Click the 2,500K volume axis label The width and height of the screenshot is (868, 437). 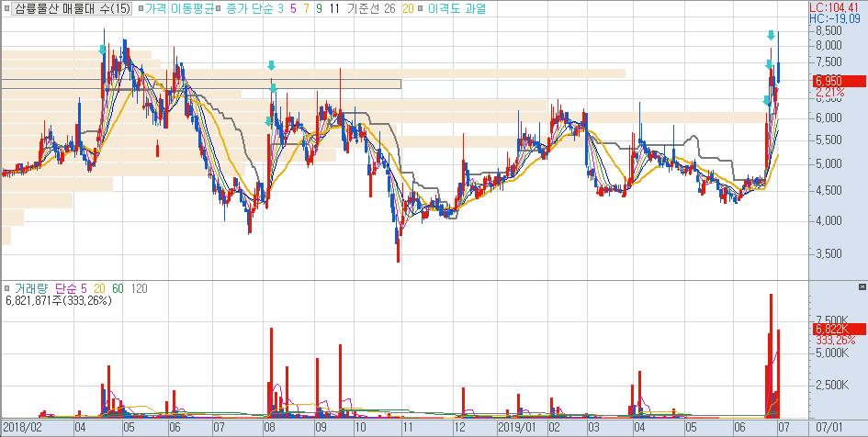[x=831, y=385]
